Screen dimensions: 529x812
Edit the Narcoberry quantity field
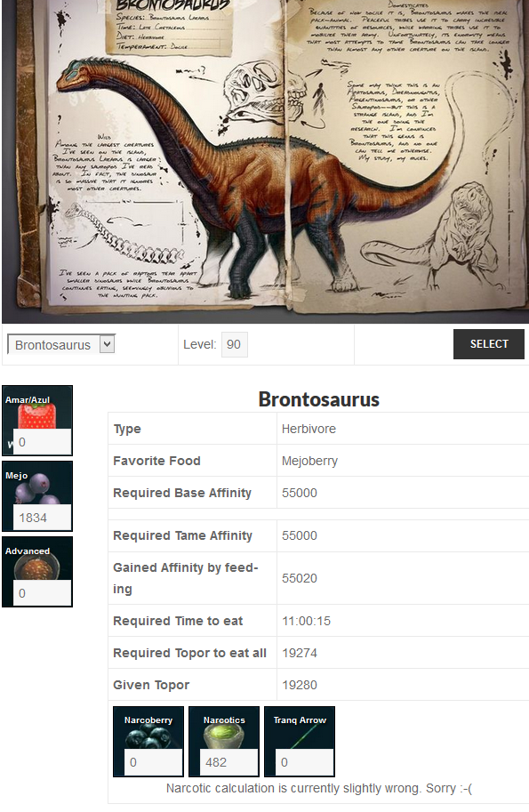pos(153,762)
